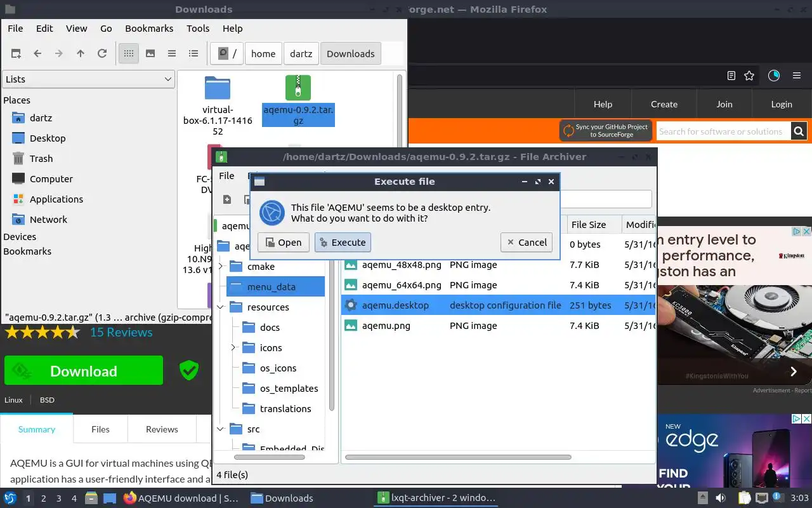
Task: Open View menu in file manager
Action: (x=77, y=29)
